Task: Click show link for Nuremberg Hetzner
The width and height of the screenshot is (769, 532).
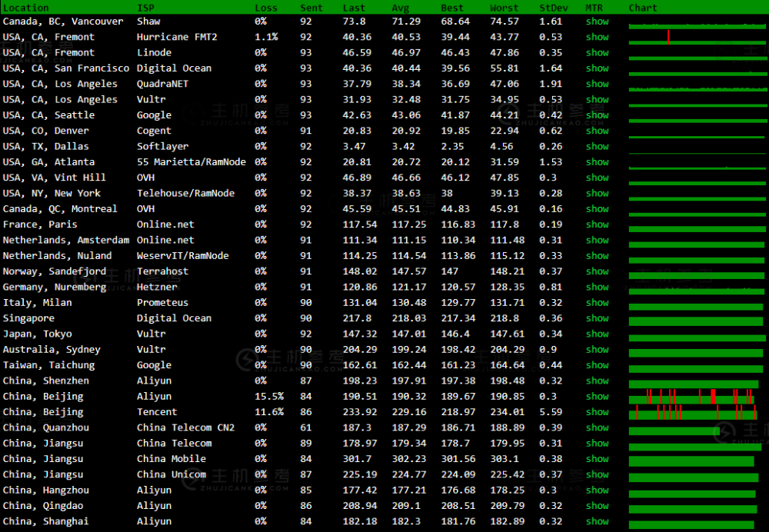Action: click(597, 287)
